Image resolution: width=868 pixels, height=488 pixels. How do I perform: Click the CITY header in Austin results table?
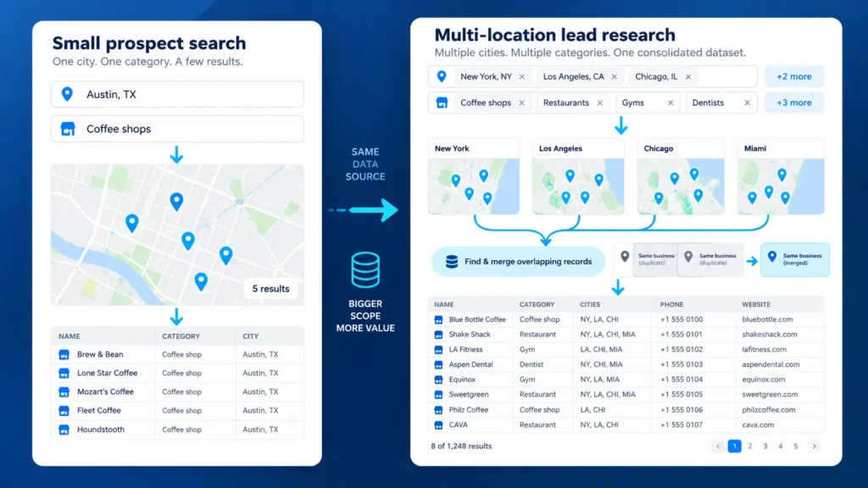(x=251, y=336)
